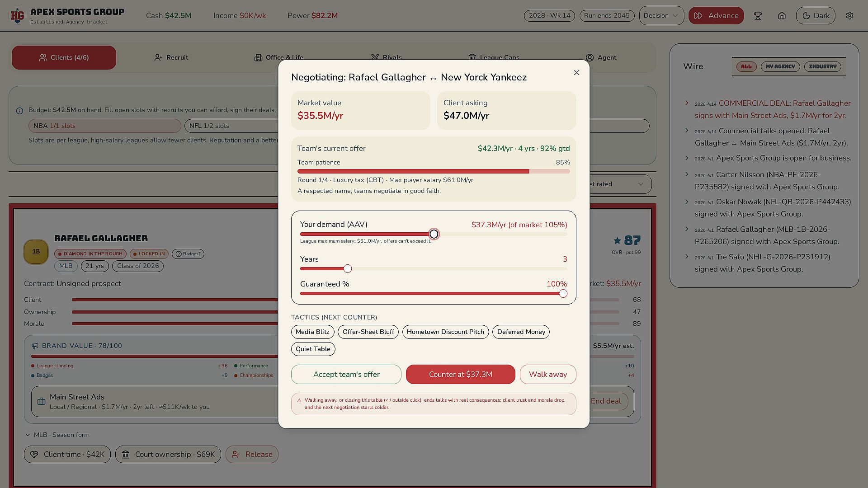Select the Media Blitz tactic
868x488 pixels.
coord(312,332)
